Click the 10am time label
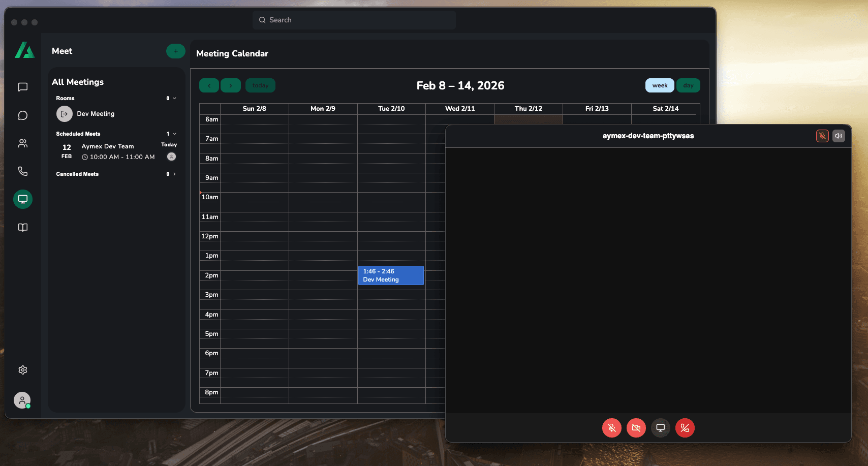Image resolution: width=868 pixels, height=466 pixels. click(210, 197)
